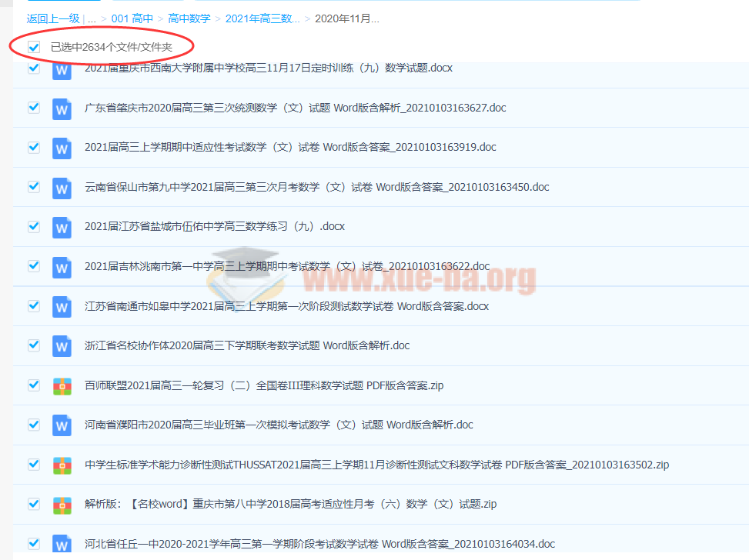
Task: Click zip archive icon for 百师联盟2021届 file
Action: point(62,386)
